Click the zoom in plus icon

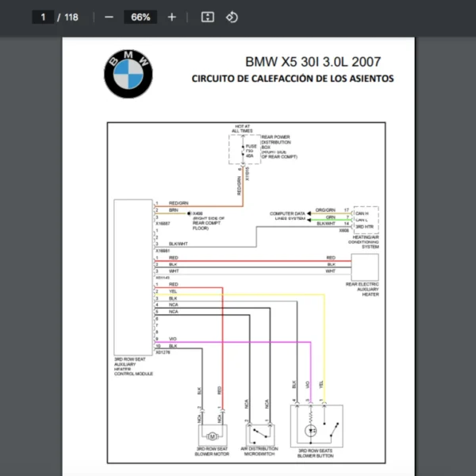point(171,17)
